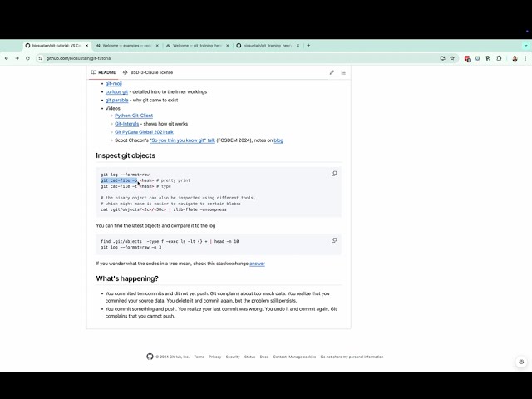Screen dimensions: 532x399
Task: Copy the git cat-file code block
Action: coord(334,174)
